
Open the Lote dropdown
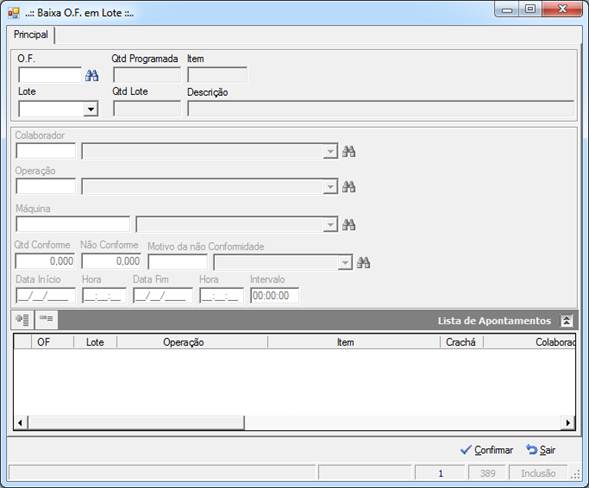click(90, 109)
